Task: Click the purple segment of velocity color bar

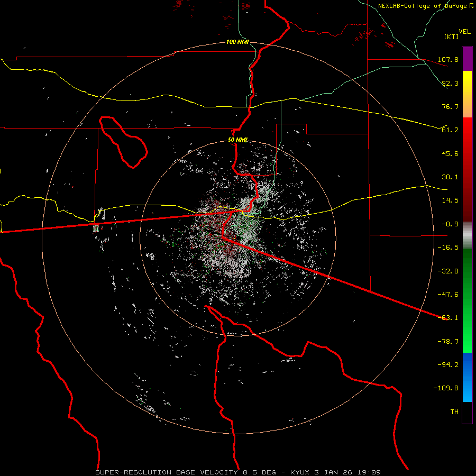Action: [467, 59]
